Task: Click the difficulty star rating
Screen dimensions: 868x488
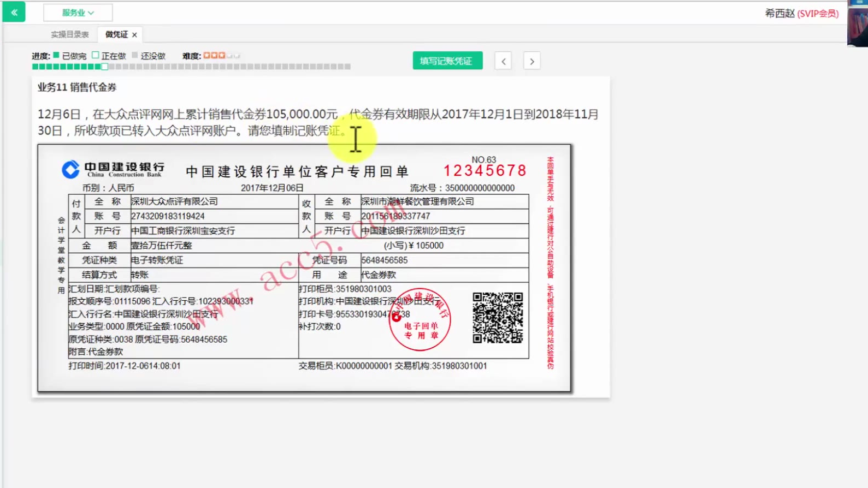Action: (x=222, y=56)
